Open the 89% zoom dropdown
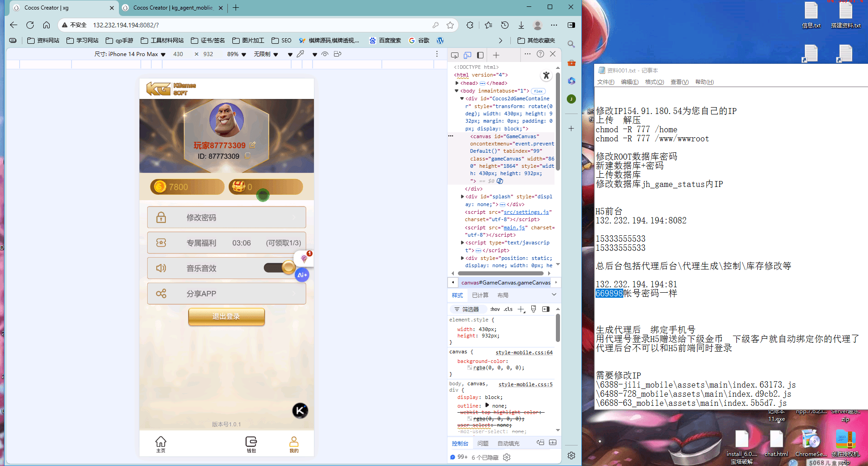 click(x=236, y=54)
